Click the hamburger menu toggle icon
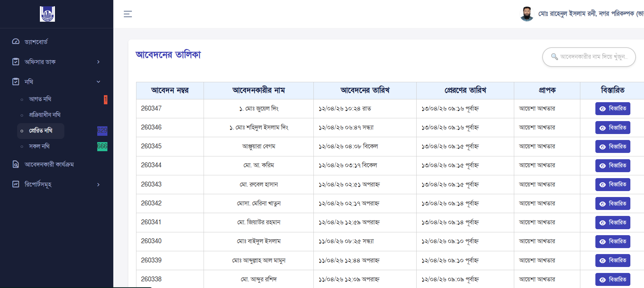 [x=128, y=14]
